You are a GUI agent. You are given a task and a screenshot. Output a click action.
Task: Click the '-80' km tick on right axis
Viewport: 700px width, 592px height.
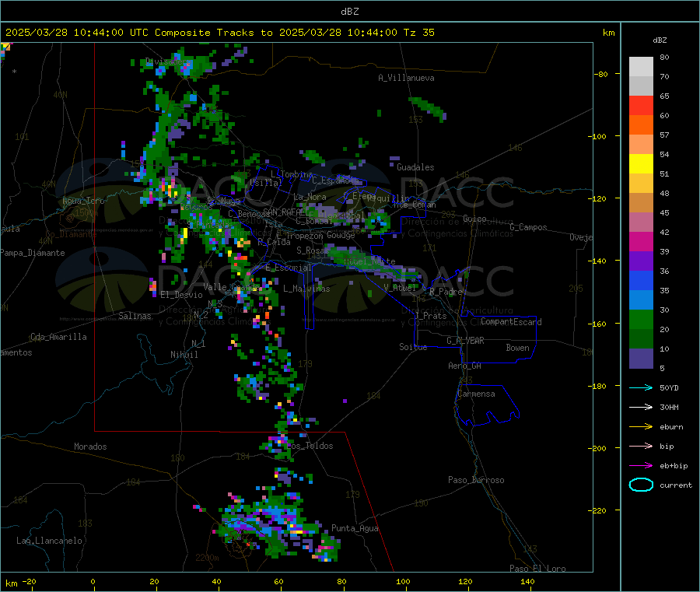[600, 74]
